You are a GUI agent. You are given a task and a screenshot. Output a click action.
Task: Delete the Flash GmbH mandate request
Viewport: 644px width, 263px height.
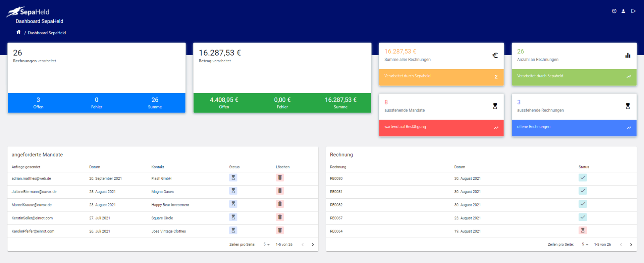click(280, 178)
